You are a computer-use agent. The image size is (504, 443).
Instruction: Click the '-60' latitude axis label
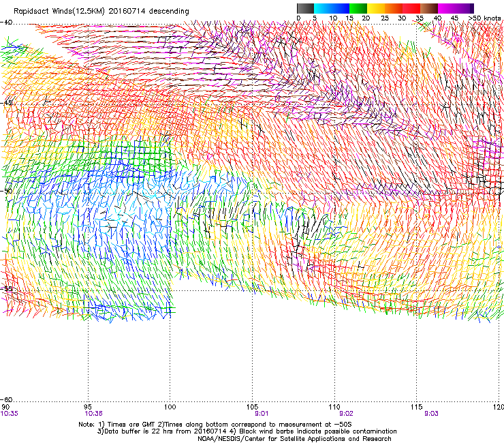pyautogui.click(x=6, y=399)
